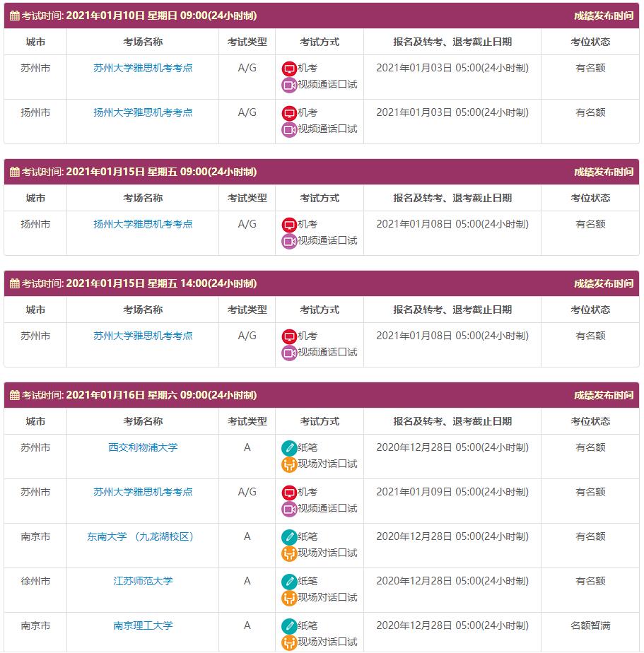Screen dimensions: 644x653
Task: Select 有名额 status in 01月10日 苏州市 row
Action: click(x=590, y=68)
